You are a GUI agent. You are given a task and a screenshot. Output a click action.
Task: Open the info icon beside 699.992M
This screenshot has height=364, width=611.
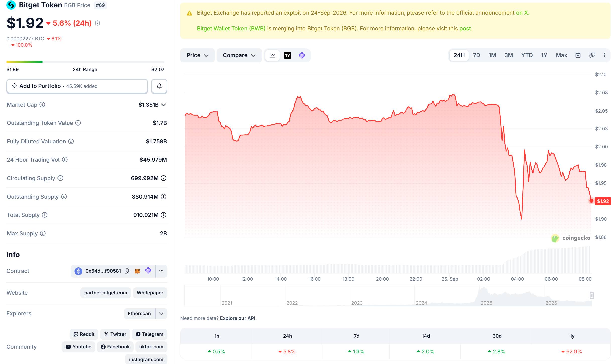coord(164,178)
